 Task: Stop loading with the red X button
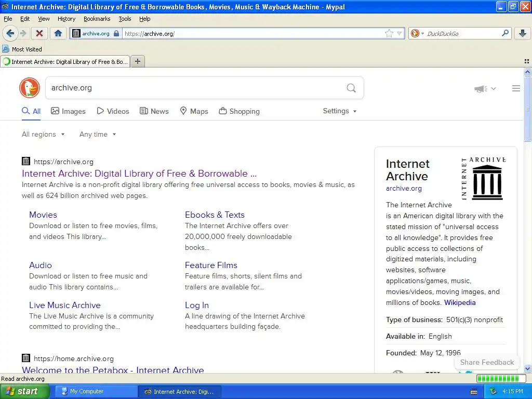pos(39,33)
